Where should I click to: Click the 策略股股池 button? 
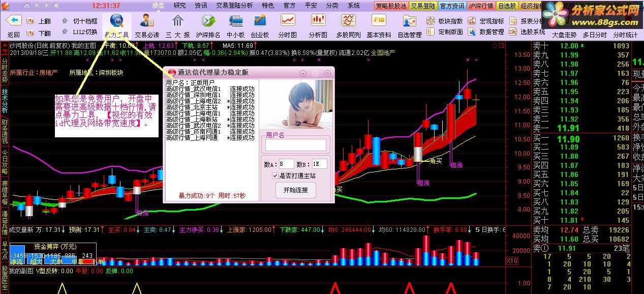[x=391, y=6]
